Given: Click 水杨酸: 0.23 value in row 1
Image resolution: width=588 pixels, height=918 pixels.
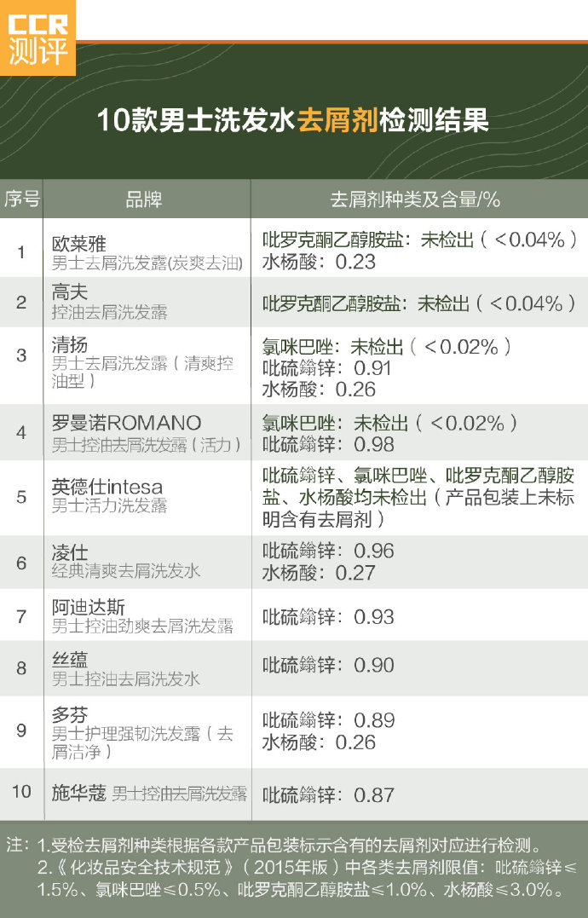Looking at the screenshot, I should point(319,262).
